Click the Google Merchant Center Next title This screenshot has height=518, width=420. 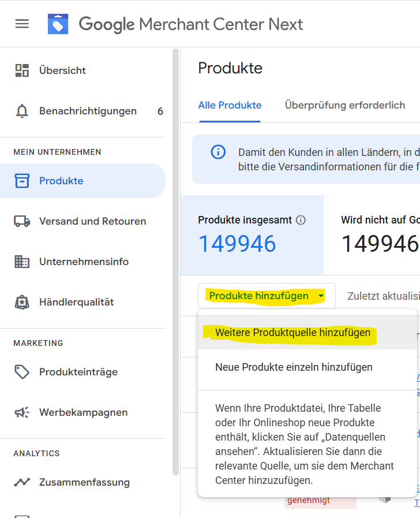point(191,24)
